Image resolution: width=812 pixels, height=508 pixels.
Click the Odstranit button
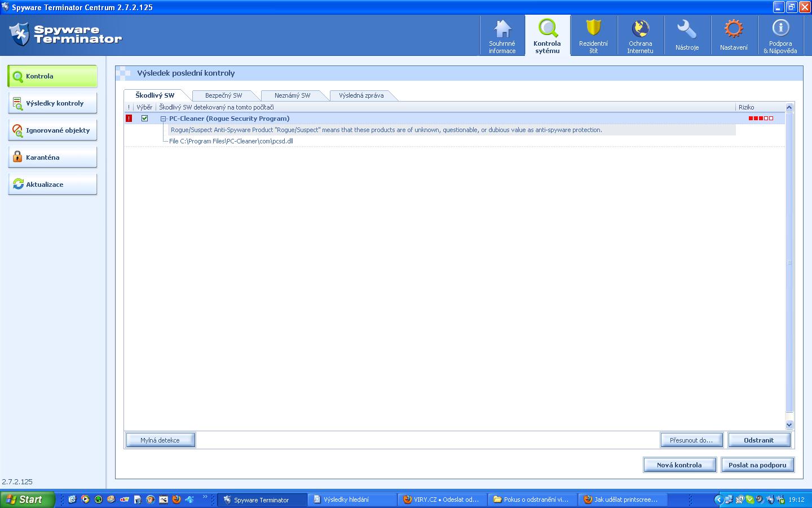tap(758, 440)
